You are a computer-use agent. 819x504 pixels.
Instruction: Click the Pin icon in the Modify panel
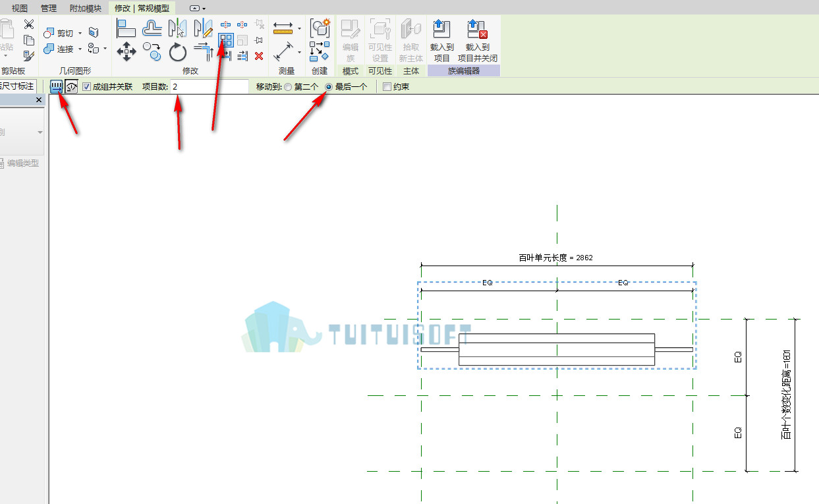coord(259,40)
